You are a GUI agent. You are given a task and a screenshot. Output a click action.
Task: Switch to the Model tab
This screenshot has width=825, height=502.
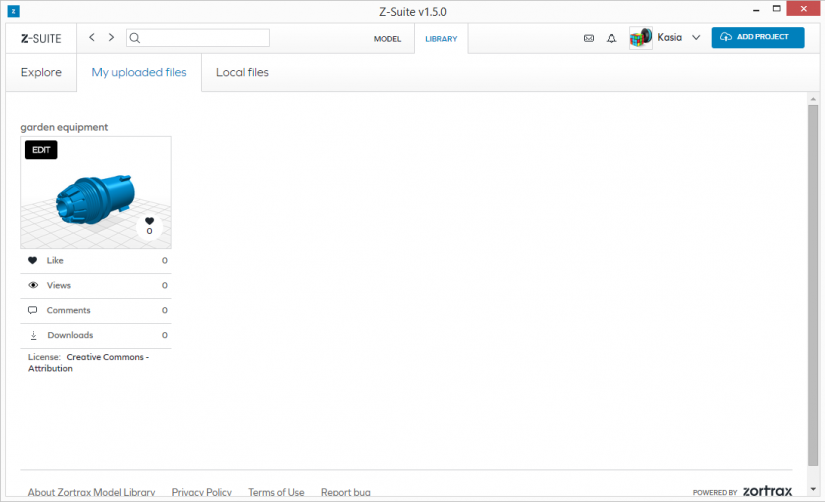click(x=387, y=39)
